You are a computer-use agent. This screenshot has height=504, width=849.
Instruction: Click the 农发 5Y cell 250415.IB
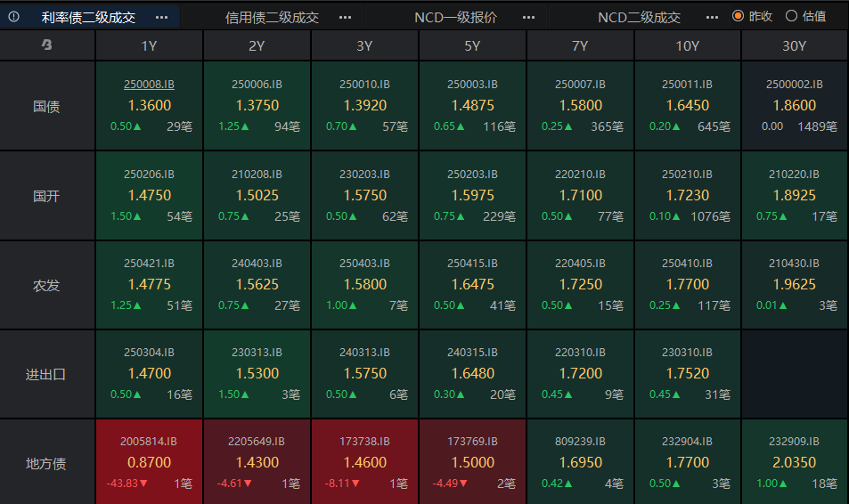[472, 285]
